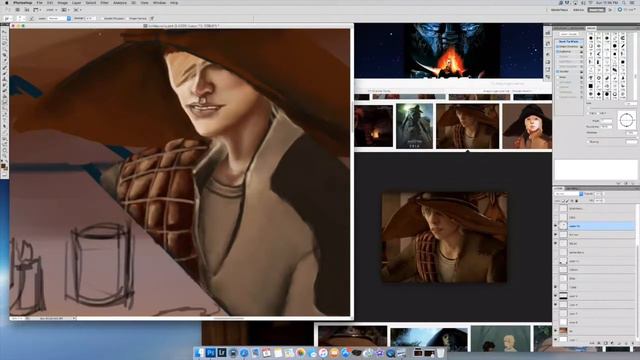640x360 pixels.
Task: Hide the highlighted Layer 15 via its eye icon
Action: [x=556, y=226]
